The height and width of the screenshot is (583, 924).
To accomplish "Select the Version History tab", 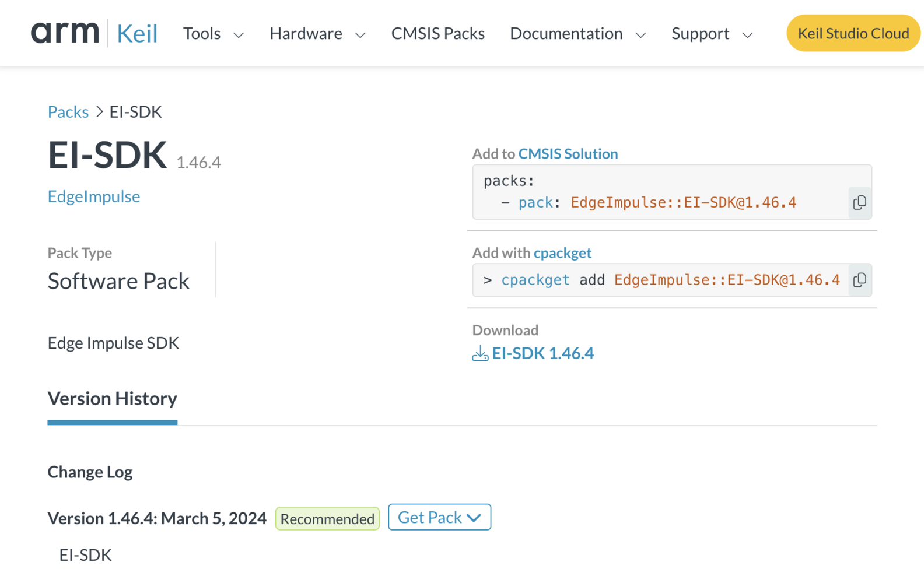I will click(x=112, y=399).
